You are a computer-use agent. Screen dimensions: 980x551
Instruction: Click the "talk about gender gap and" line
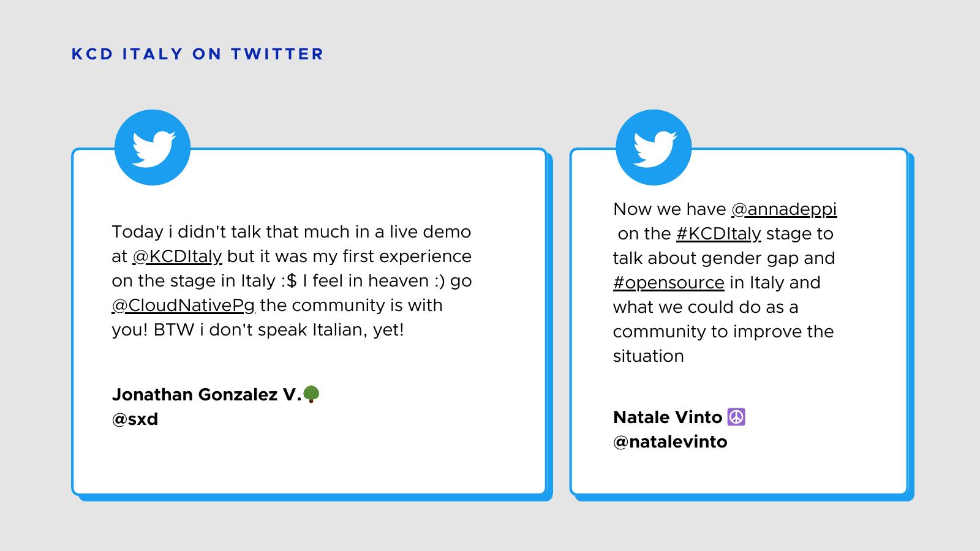[723, 258]
